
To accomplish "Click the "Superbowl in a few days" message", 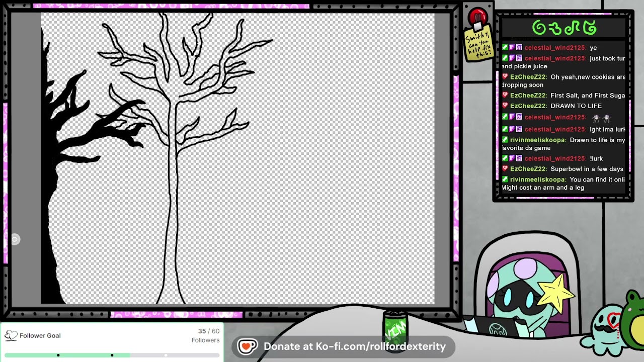I will (x=587, y=169).
